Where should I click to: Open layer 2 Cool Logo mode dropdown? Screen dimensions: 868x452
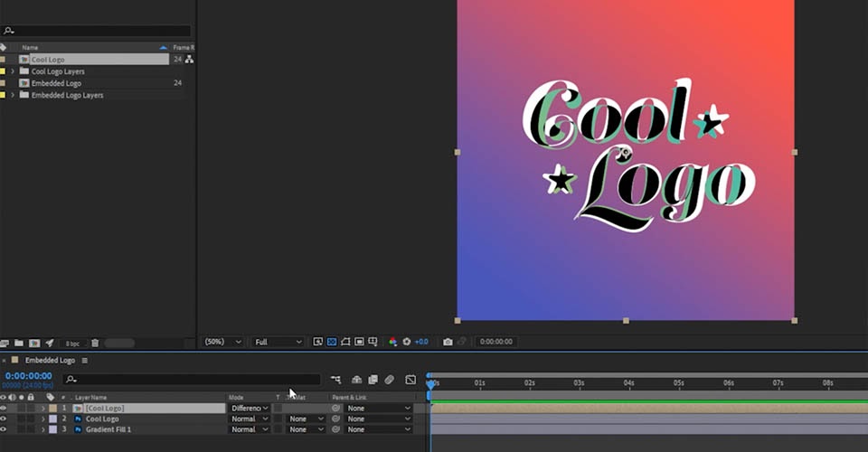click(250, 419)
